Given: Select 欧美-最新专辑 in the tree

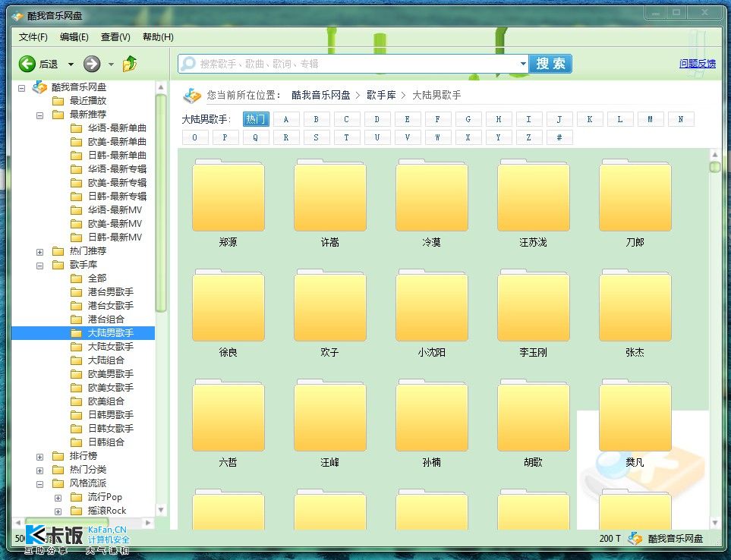Looking at the screenshot, I should [117, 183].
